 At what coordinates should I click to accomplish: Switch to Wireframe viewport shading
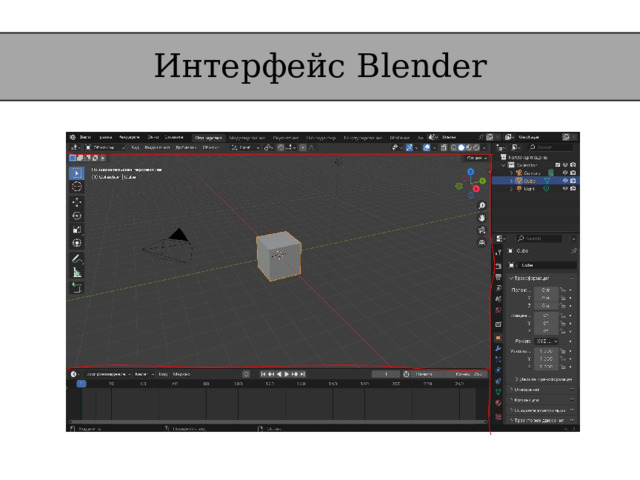[453, 147]
